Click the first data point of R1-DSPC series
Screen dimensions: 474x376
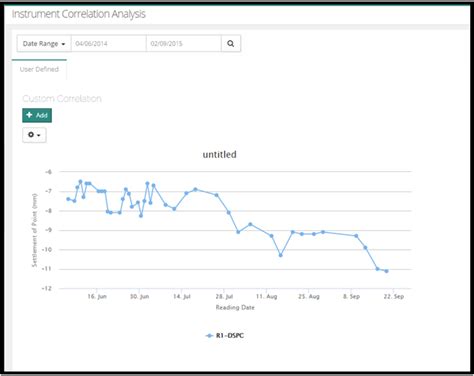[68, 199]
